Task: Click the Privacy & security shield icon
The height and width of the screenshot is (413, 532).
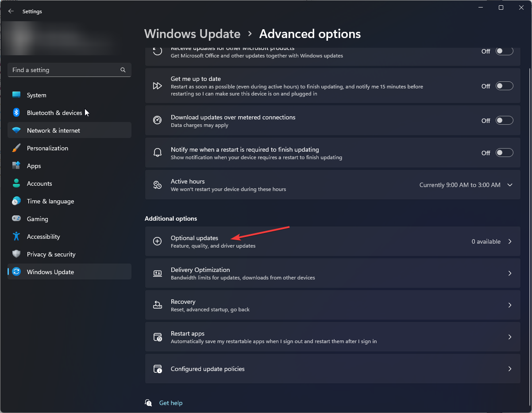Action: (16, 254)
